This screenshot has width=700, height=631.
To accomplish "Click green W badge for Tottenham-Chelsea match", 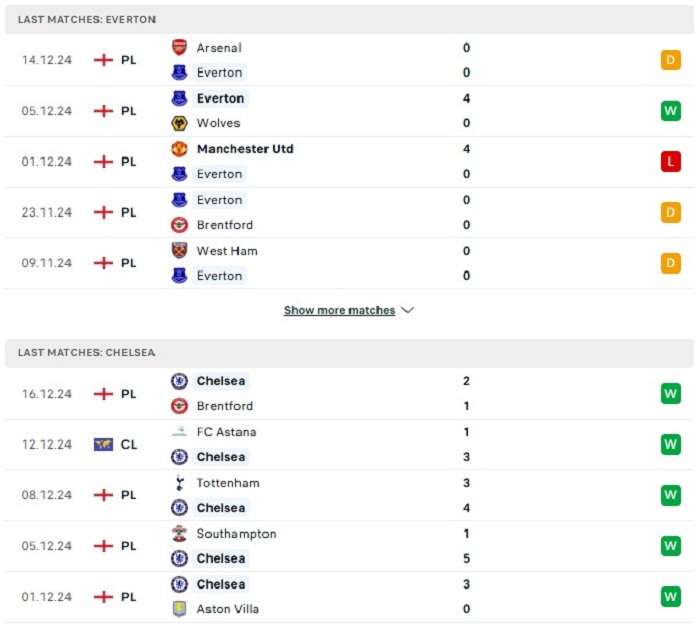I will click(x=671, y=495).
